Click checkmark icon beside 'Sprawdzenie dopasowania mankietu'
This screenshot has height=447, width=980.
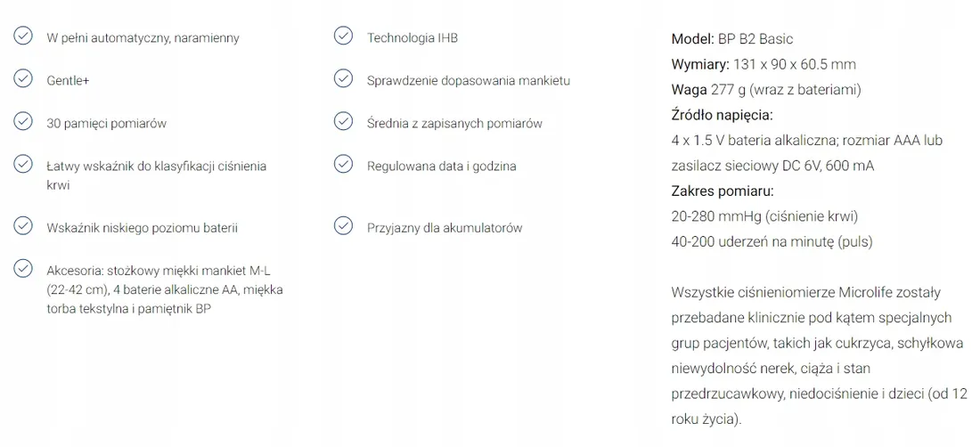pyautogui.click(x=343, y=78)
